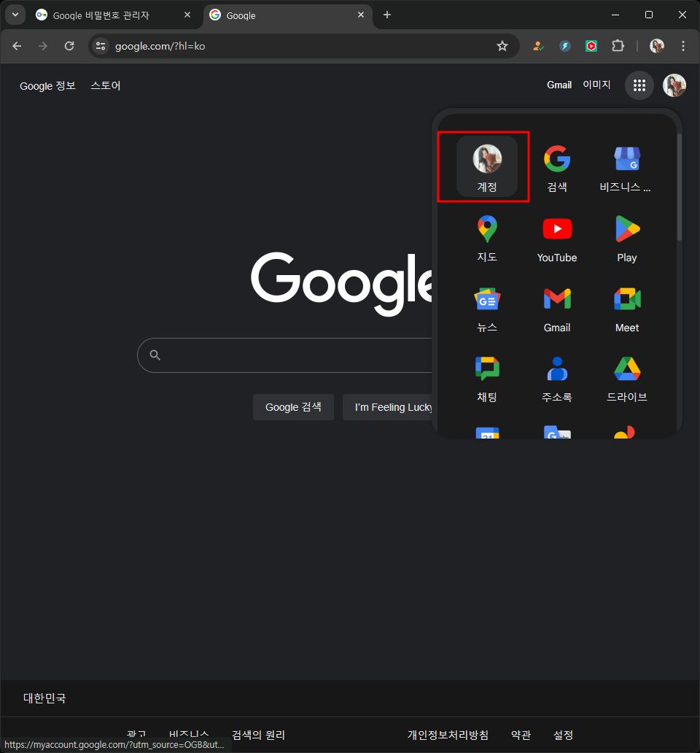This screenshot has height=753, width=700.
Task: Click the orange person-check extension icon
Action: pyautogui.click(x=538, y=46)
